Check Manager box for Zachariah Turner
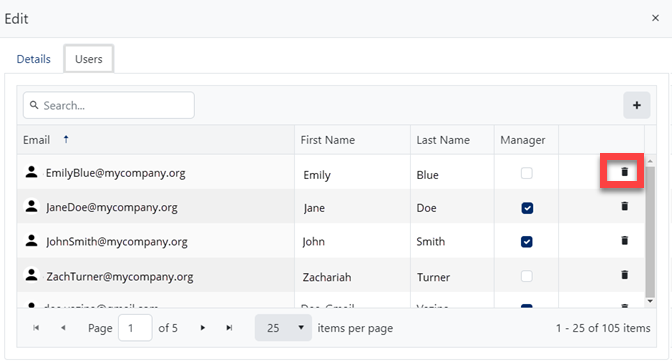This screenshot has height=362, width=672. (527, 276)
